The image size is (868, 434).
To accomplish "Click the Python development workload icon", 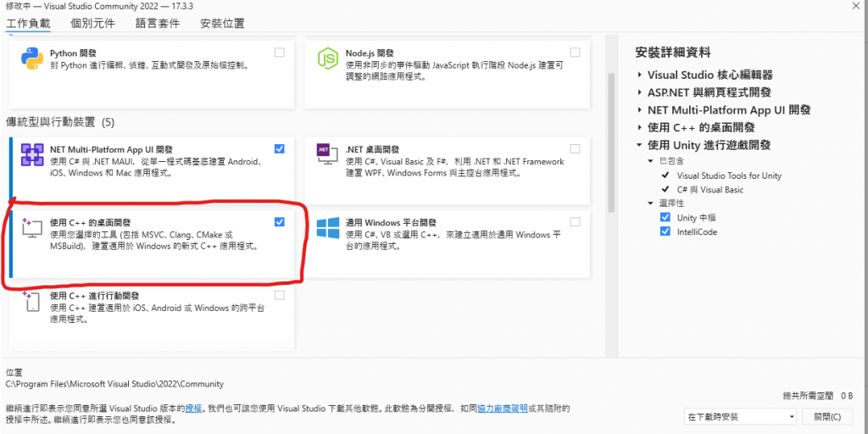I will point(32,58).
